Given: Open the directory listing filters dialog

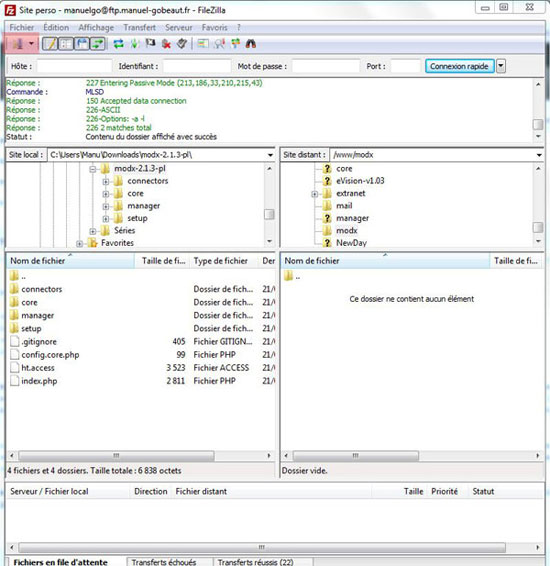Looking at the screenshot, I should point(203,44).
